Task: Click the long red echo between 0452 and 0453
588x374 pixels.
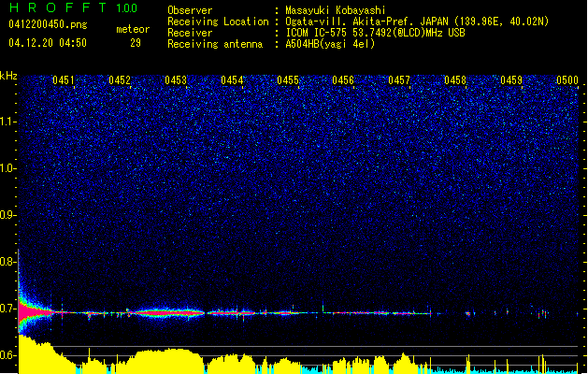Action: tap(167, 312)
